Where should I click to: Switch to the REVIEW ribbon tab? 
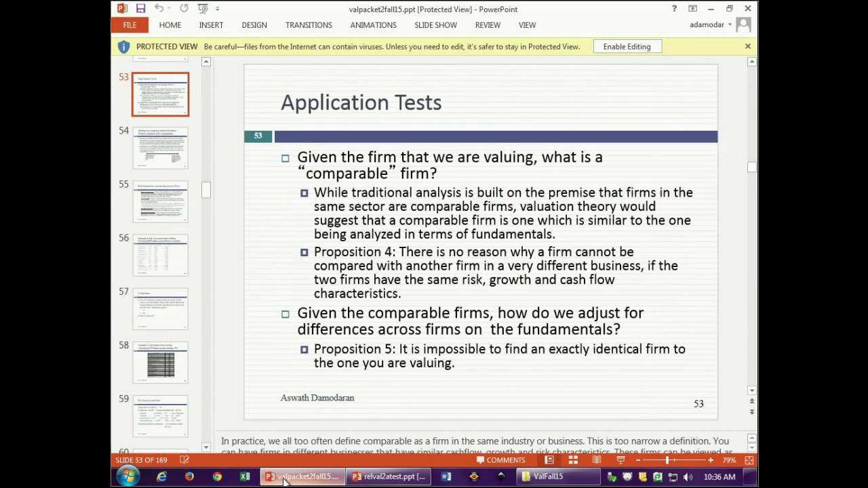488,25
